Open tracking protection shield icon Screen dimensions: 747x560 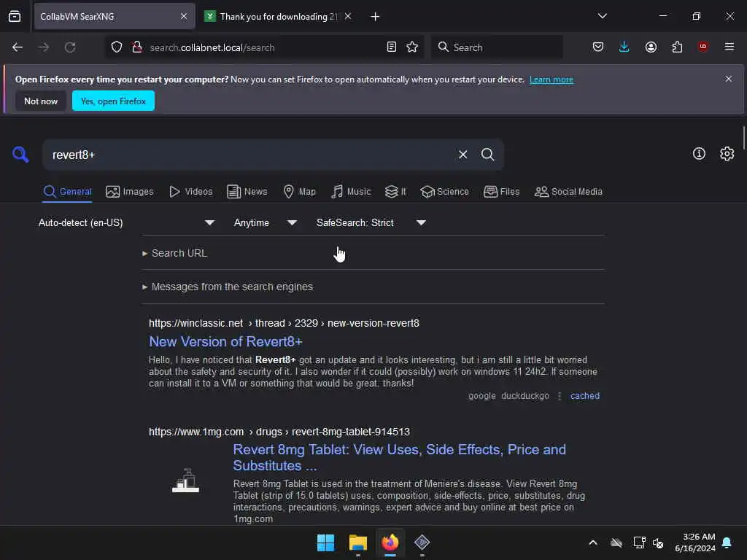coord(117,47)
